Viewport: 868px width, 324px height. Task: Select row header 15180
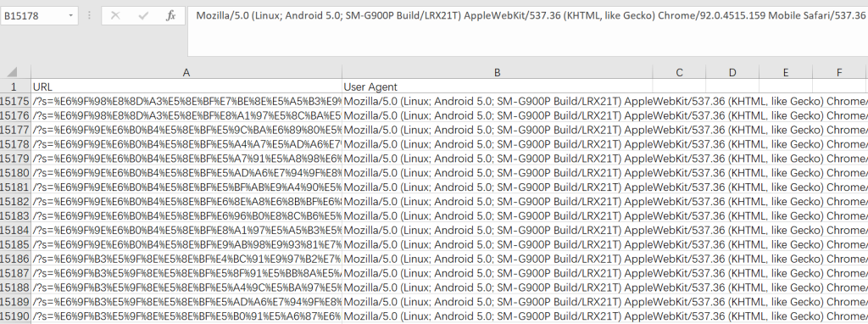(15, 173)
